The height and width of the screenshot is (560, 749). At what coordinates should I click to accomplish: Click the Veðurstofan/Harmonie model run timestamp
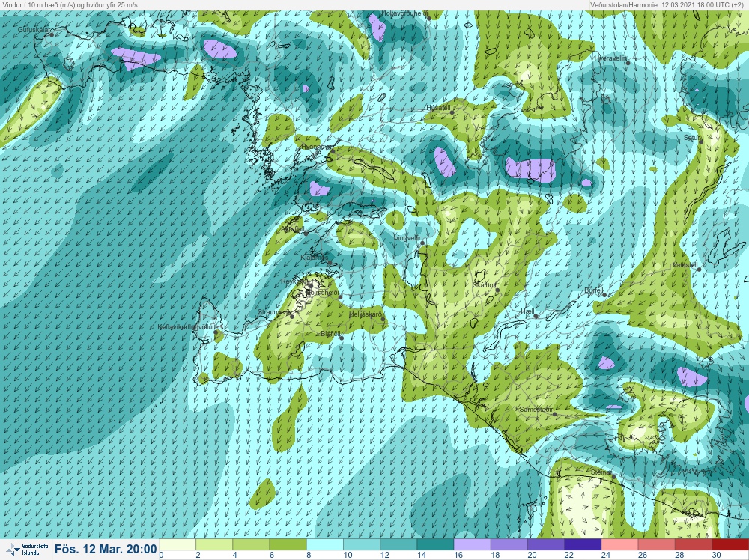667,4
